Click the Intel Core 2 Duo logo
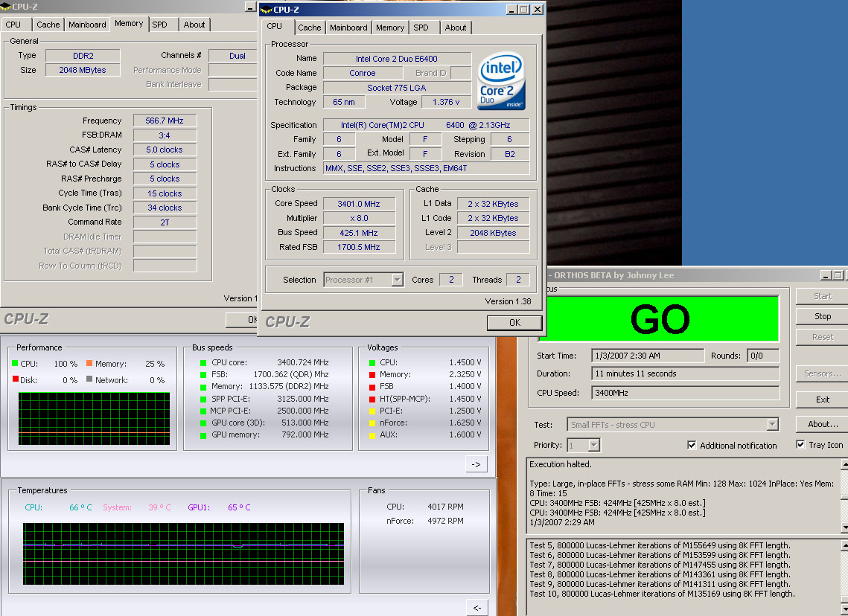The width and height of the screenshot is (848, 616). (501, 81)
